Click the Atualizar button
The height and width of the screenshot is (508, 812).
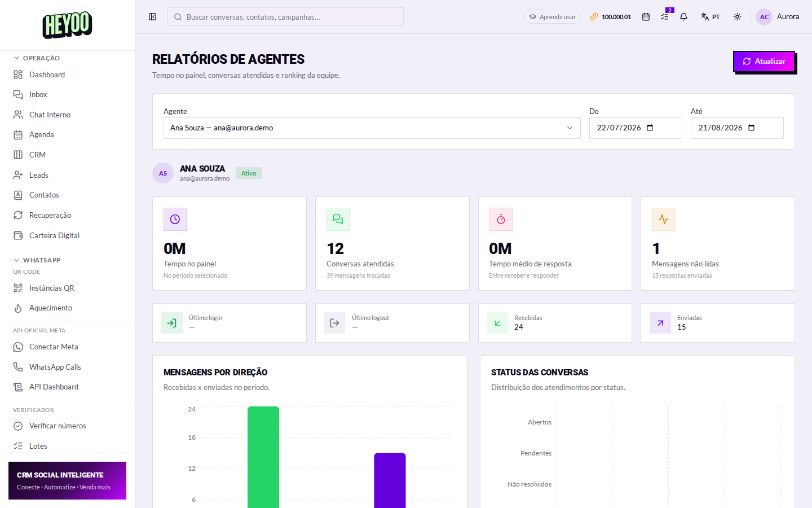tap(764, 61)
